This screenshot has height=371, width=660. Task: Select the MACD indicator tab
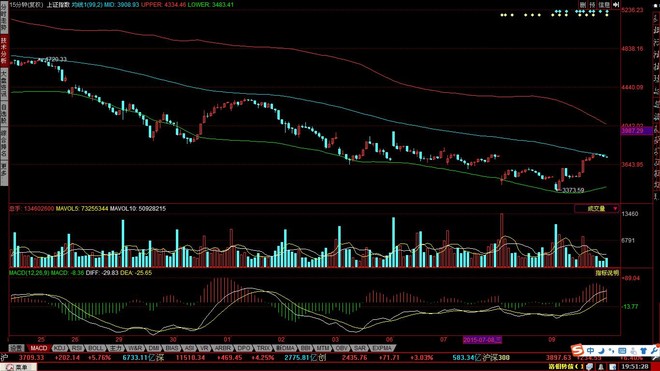[39, 348]
